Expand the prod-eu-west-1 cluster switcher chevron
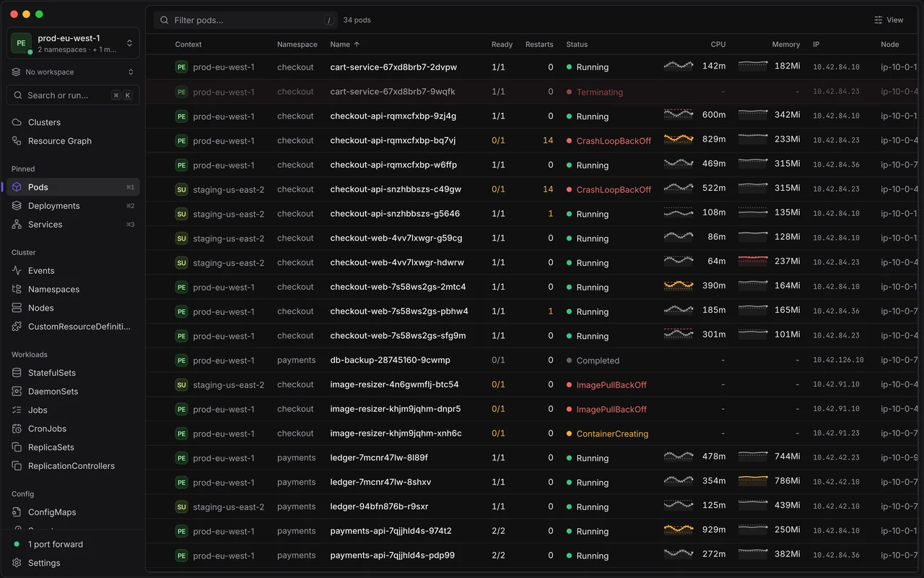 click(x=130, y=43)
